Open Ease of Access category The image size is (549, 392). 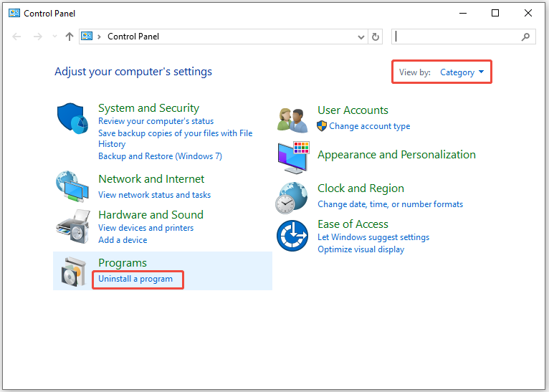pos(353,224)
